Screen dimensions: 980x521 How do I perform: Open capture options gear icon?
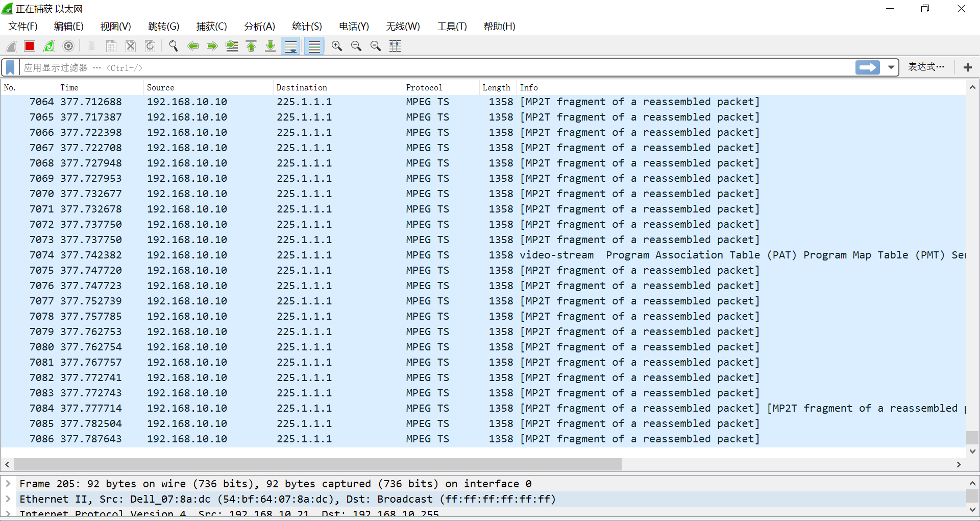68,46
